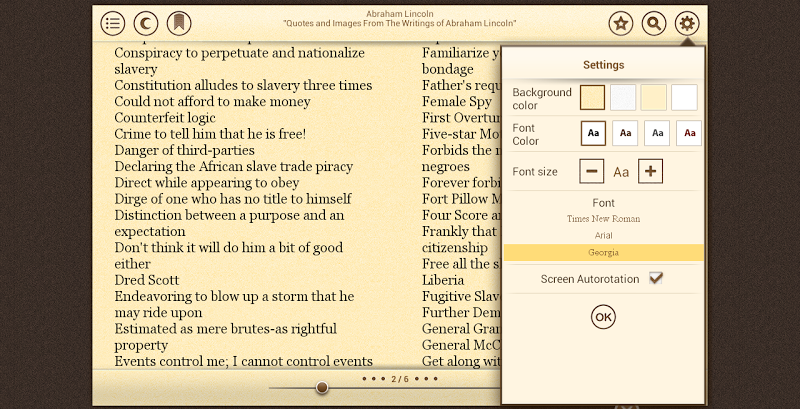Pick the white background color swatch
Image resolution: width=800 pixels, height=409 pixels.
click(x=684, y=97)
